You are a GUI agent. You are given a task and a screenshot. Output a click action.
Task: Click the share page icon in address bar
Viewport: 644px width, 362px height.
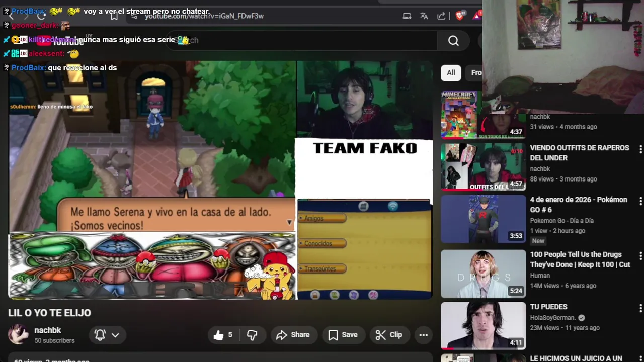(441, 16)
